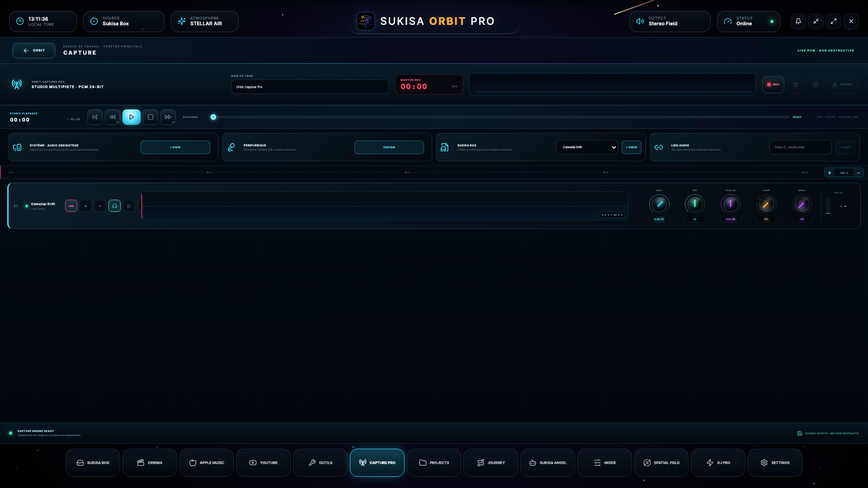Click the Sukisa Box music file icon
The image size is (868, 488).
445,147
